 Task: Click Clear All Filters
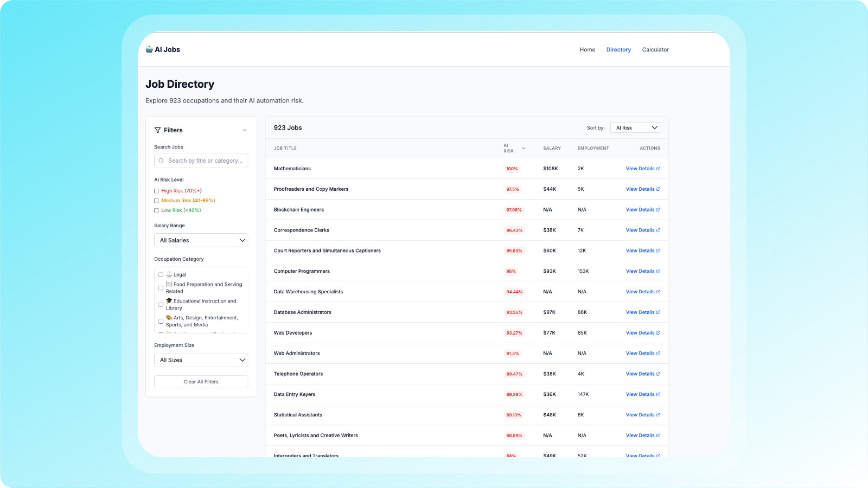coord(201,382)
